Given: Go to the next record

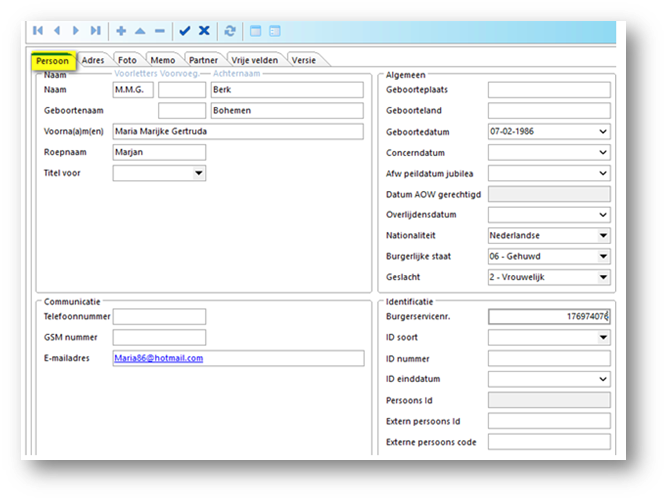Looking at the screenshot, I should coord(75,31).
